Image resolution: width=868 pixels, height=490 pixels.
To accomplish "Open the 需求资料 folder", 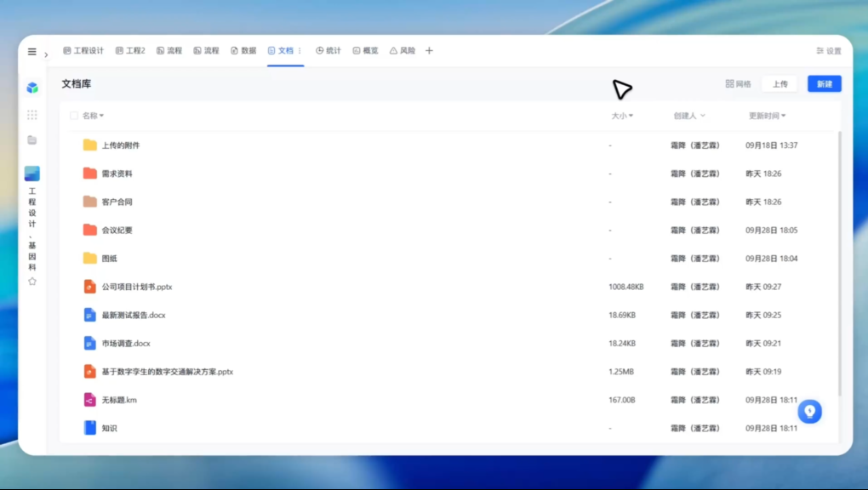I will [x=117, y=174].
